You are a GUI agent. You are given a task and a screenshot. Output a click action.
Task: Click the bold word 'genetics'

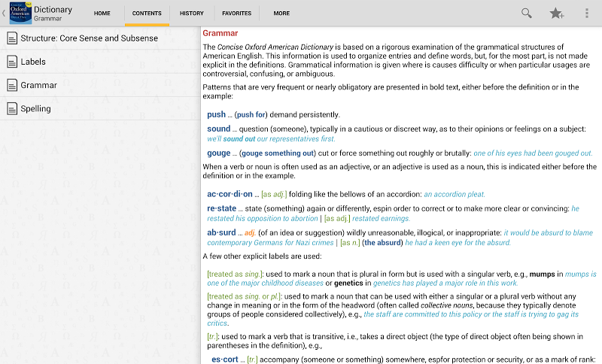click(348, 283)
